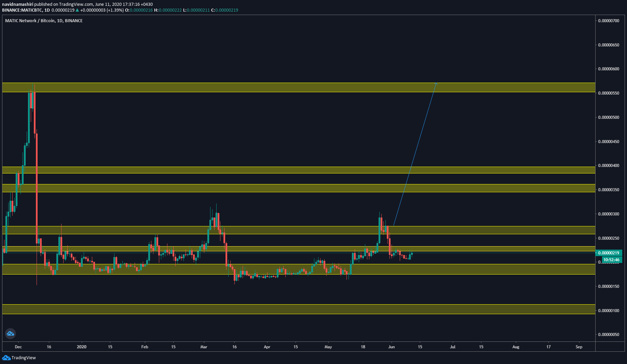Click price axis label 0.00000150
This screenshot has height=364, width=627.
pyautogui.click(x=609, y=286)
